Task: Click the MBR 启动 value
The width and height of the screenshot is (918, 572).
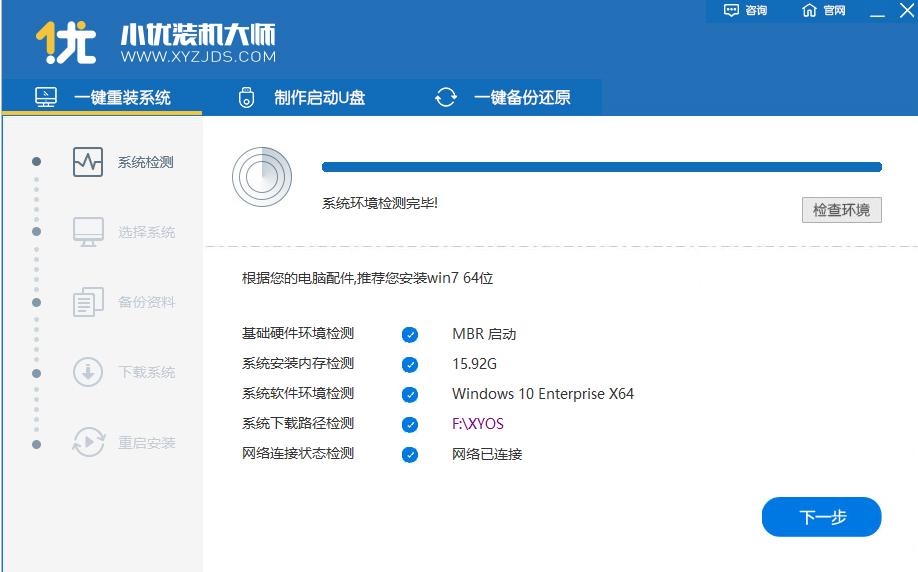Action: [484, 334]
